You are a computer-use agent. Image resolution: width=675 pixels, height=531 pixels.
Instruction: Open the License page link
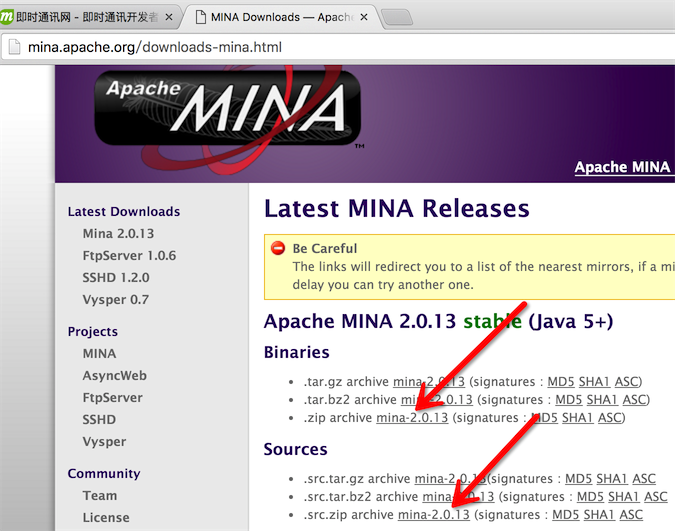106,518
